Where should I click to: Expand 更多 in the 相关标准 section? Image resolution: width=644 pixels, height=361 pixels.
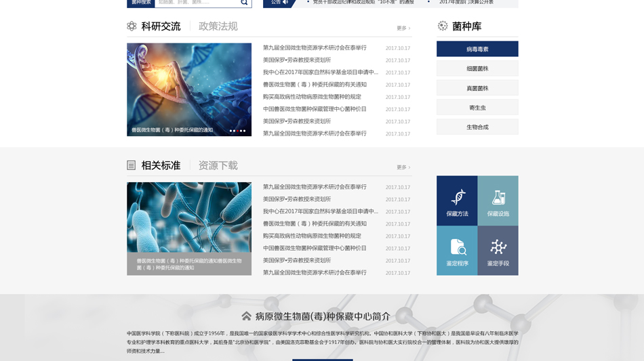tap(403, 167)
